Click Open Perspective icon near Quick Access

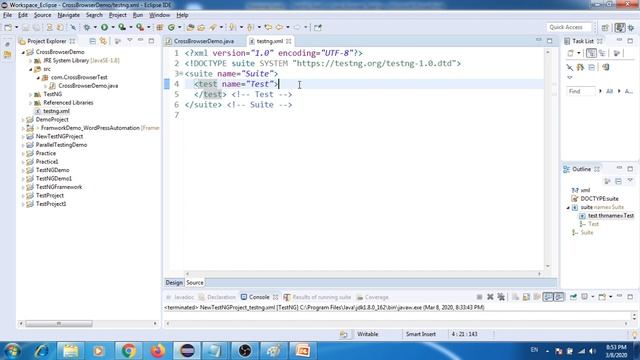(x=605, y=27)
